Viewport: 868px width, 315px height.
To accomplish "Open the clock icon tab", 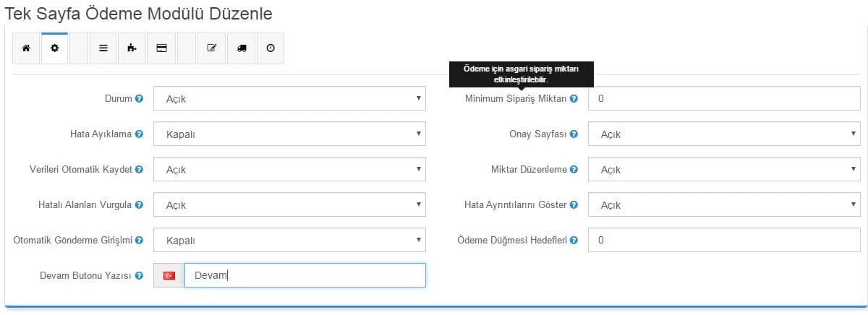I will [271, 48].
